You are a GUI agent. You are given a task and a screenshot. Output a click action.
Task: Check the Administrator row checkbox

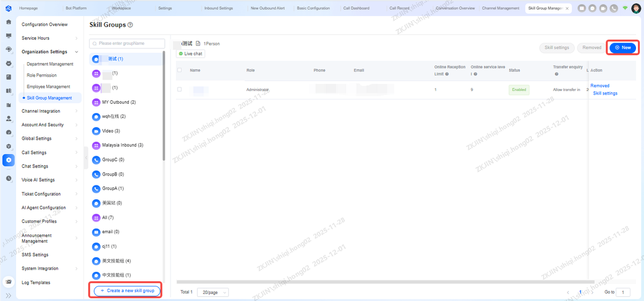click(180, 90)
